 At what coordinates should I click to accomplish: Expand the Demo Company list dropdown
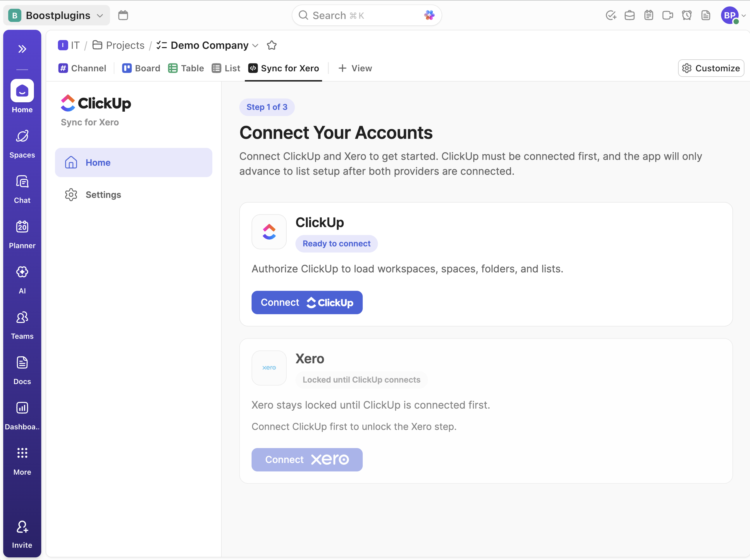pyautogui.click(x=256, y=45)
